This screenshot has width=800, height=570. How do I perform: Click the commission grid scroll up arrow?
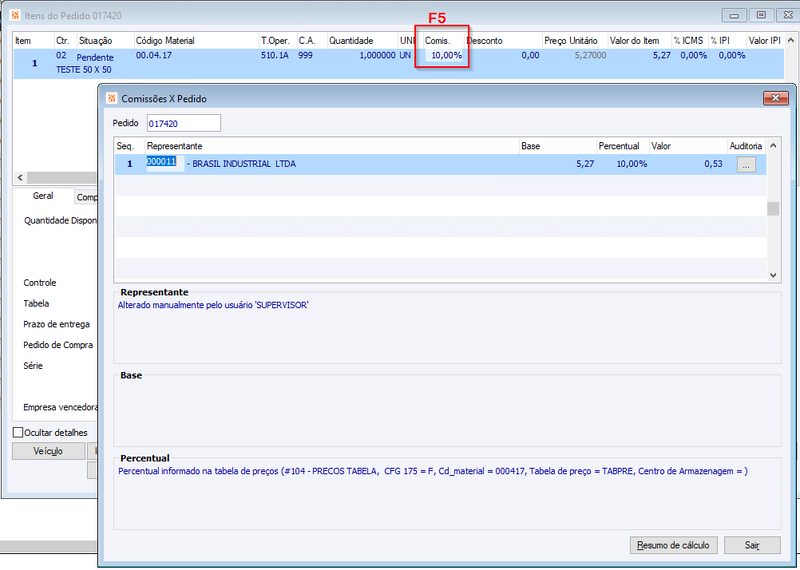coord(773,146)
